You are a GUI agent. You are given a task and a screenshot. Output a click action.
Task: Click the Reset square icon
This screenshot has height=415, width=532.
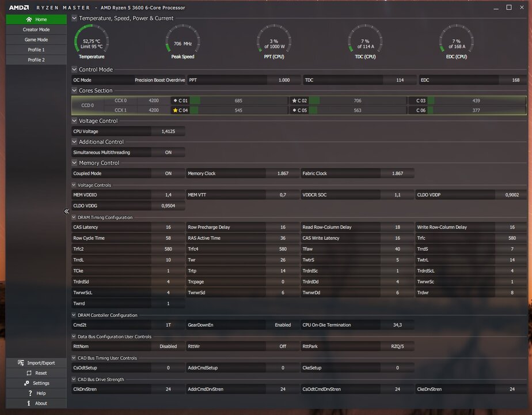pyautogui.click(x=29, y=373)
